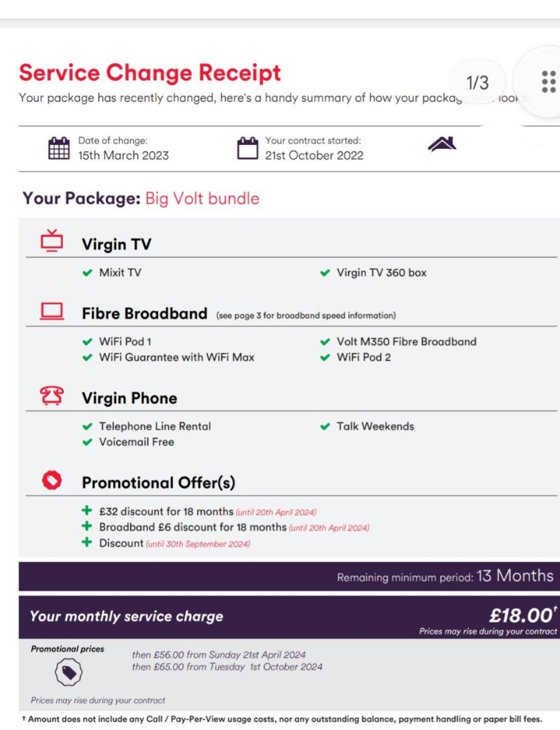
Task: Click the Fibre Broadband laptop icon
Action: [x=52, y=312]
